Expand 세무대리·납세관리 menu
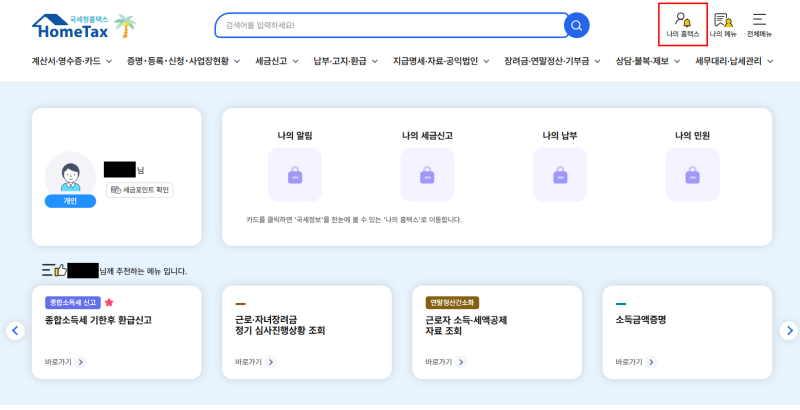800x410 pixels. click(x=734, y=61)
